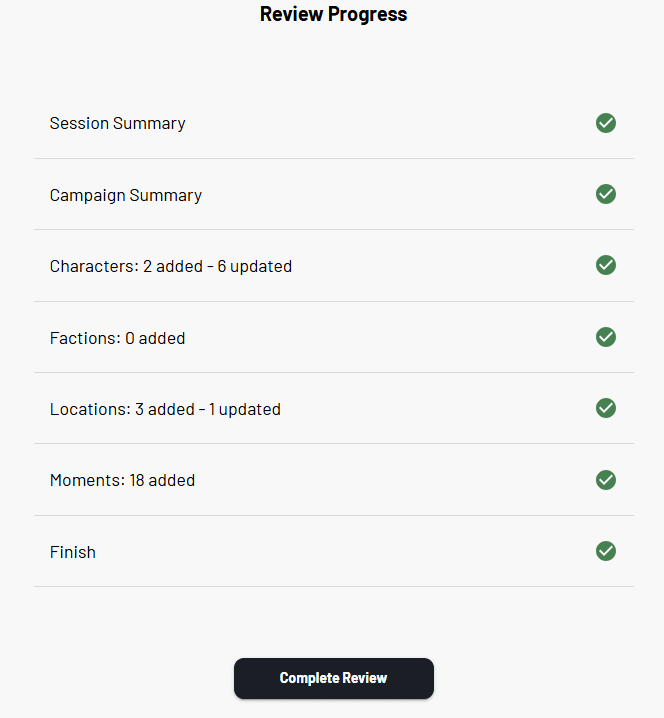Screen dimensions: 664x718
Task: Select the Factions: 0 added step
Action: [118, 338]
